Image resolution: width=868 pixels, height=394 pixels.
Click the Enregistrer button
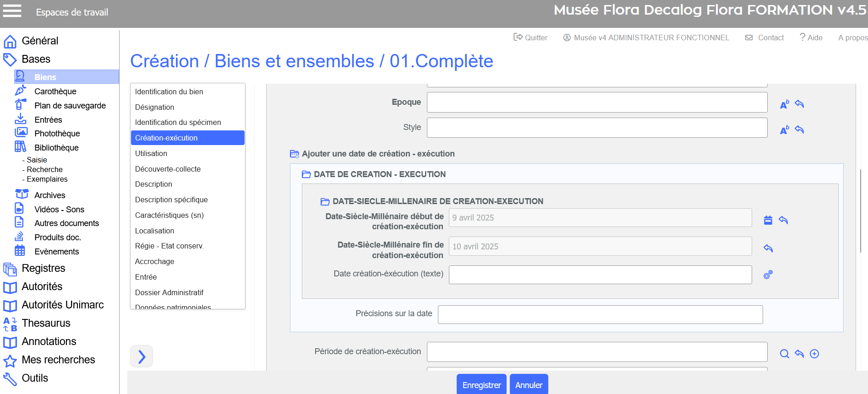point(481,385)
